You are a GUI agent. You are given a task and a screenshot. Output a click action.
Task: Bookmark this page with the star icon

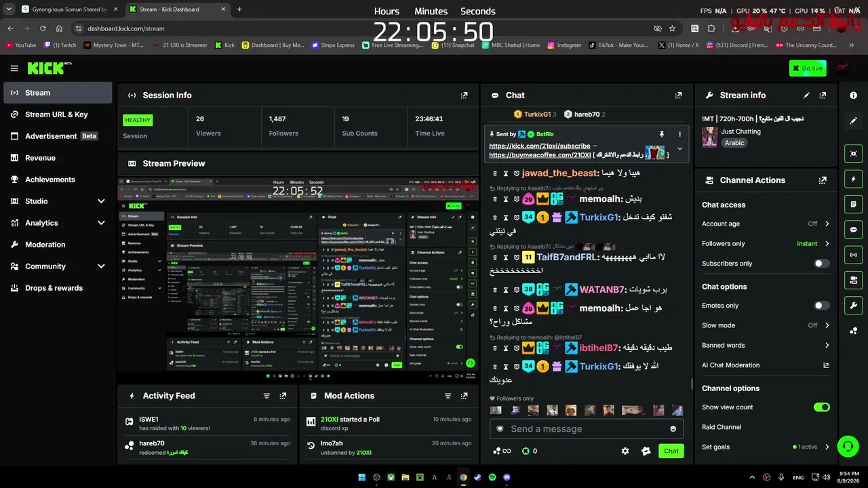point(672,28)
